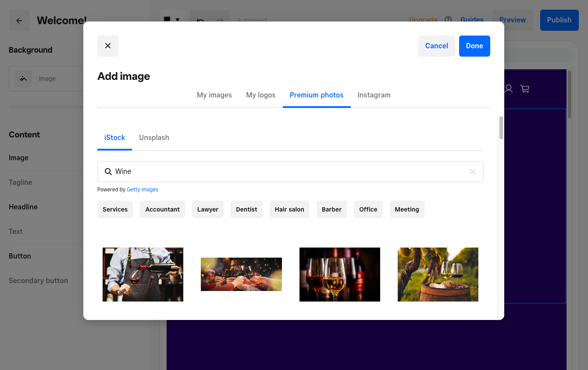Choose the Services suggestion chip
588x370 pixels.
coord(115,209)
